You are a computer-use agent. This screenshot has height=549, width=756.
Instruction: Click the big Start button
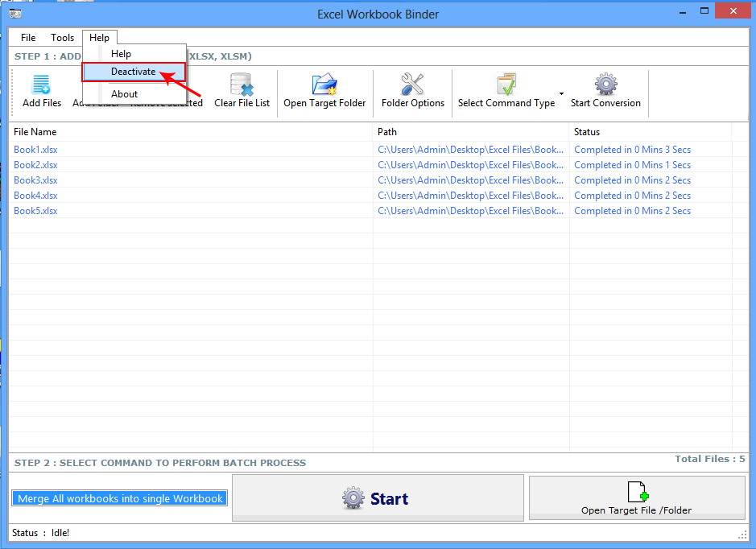click(378, 498)
